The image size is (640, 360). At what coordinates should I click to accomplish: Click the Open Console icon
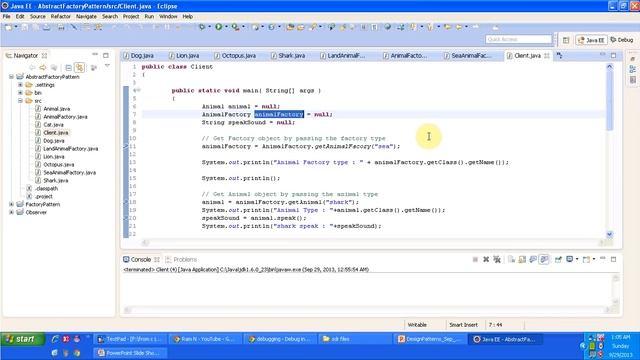[x=586, y=259]
